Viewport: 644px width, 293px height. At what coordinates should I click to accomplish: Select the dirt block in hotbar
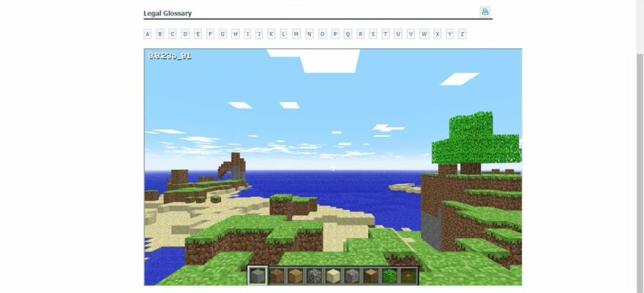pyautogui.click(x=277, y=275)
